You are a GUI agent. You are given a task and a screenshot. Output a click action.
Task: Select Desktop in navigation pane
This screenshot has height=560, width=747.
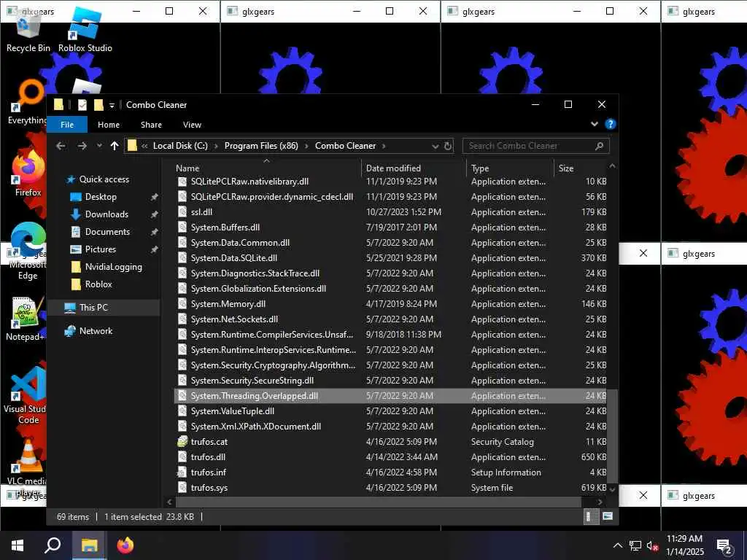point(101,197)
